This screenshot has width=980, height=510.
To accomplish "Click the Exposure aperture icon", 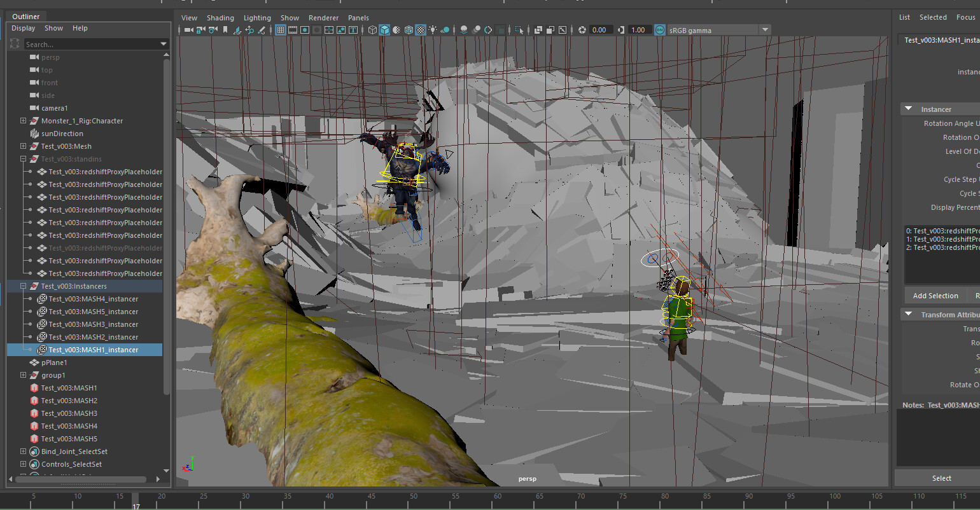I will click(x=582, y=30).
